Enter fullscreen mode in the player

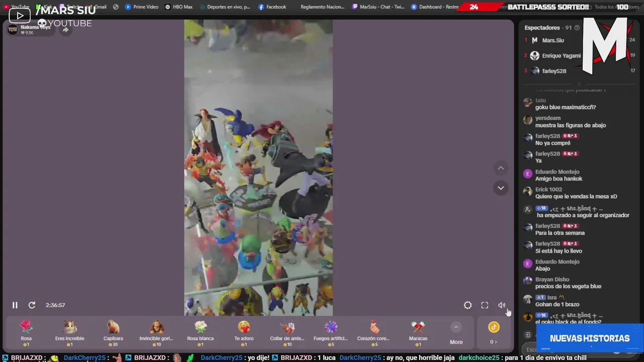485,305
